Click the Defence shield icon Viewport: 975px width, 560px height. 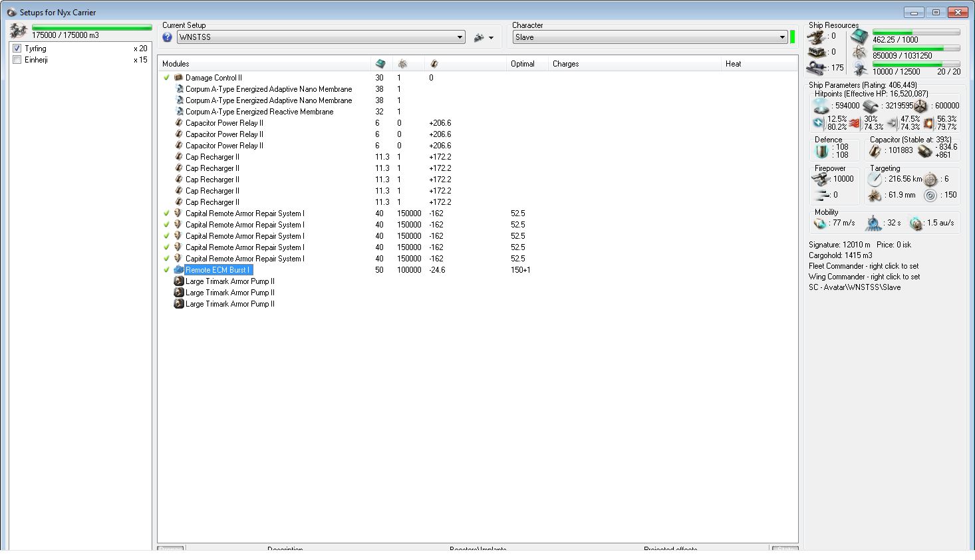(822, 151)
